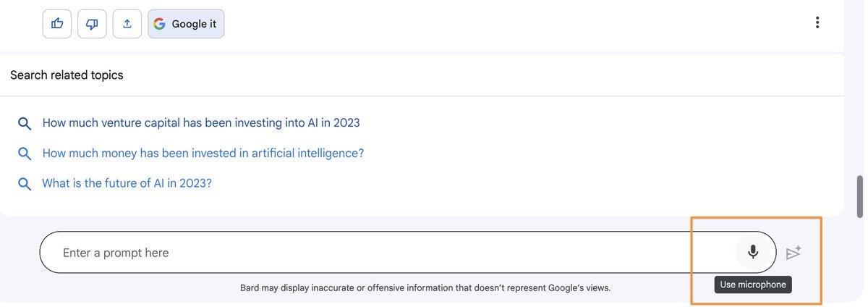868x307 pixels.
Task: Click the Search related topics heading
Action: point(67,75)
